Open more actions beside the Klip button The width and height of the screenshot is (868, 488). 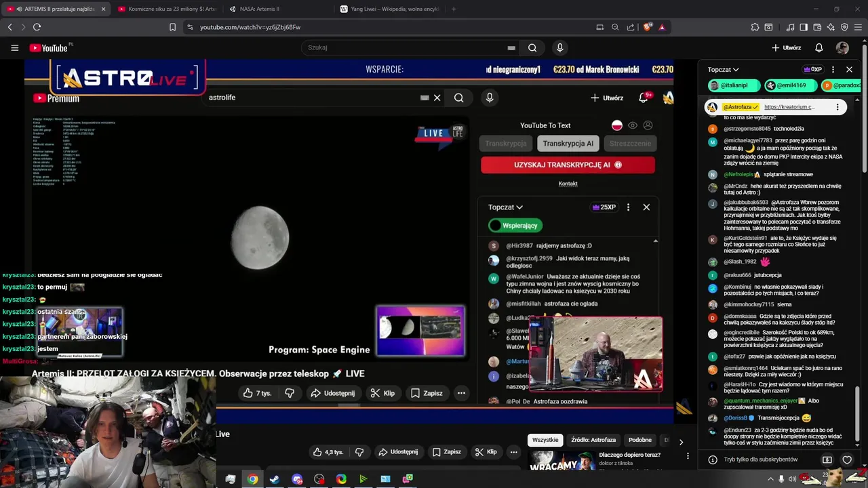click(x=513, y=452)
